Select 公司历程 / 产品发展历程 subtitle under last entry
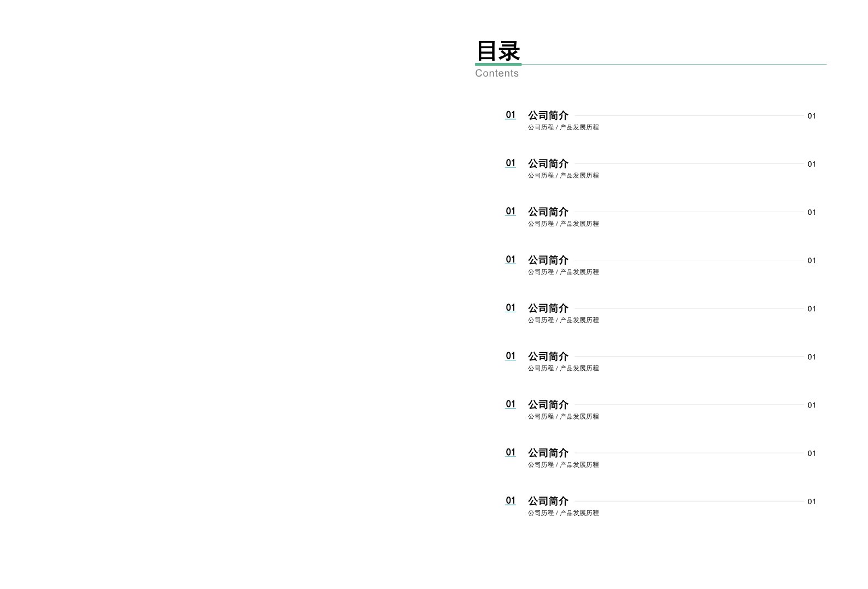This screenshot has width=868, height=589. tap(564, 512)
